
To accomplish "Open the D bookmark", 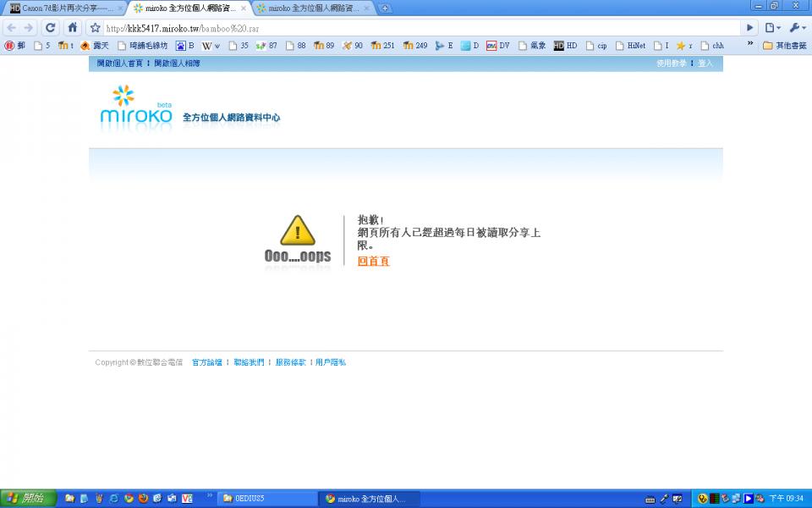I will pos(469,46).
